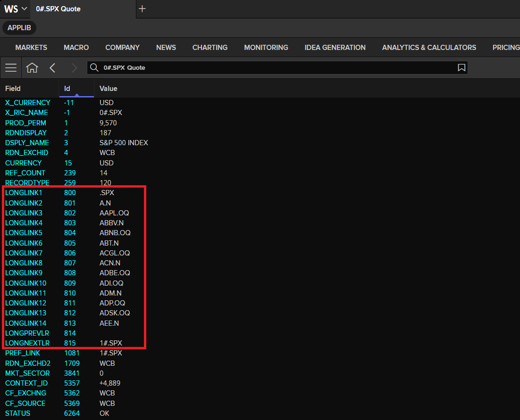The image size is (520, 420).
Task: Click the ABNB.OQ value
Action: coord(115,233)
